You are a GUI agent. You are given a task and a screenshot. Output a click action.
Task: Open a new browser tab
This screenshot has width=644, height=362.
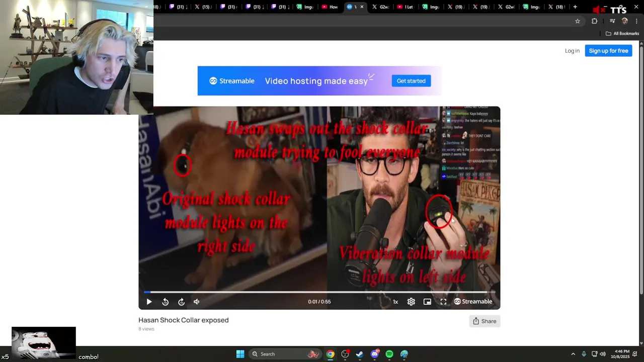[x=575, y=7]
